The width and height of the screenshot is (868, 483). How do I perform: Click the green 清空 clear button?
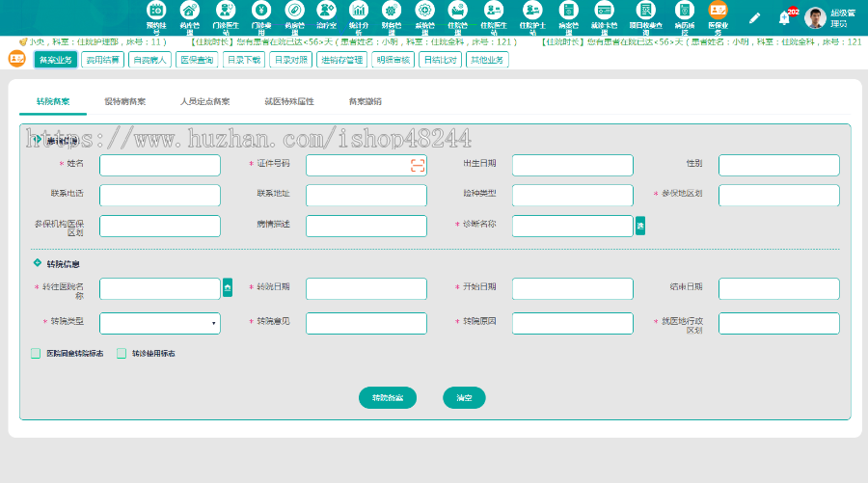pyautogui.click(x=464, y=398)
